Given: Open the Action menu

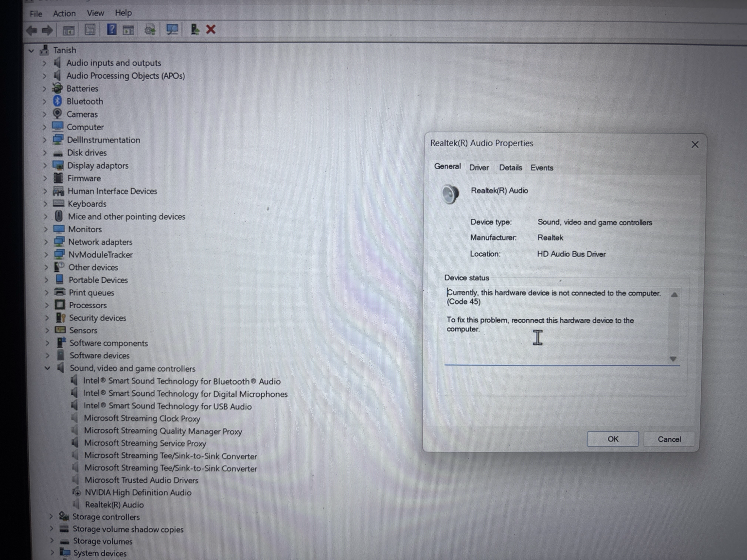Looking at the screenshot, I should [64, 13].
